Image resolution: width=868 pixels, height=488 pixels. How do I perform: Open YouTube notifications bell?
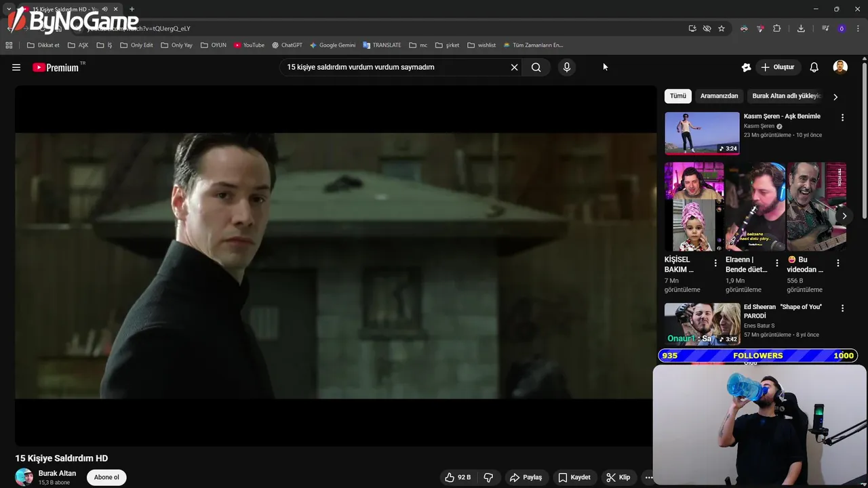click(814, 67)
